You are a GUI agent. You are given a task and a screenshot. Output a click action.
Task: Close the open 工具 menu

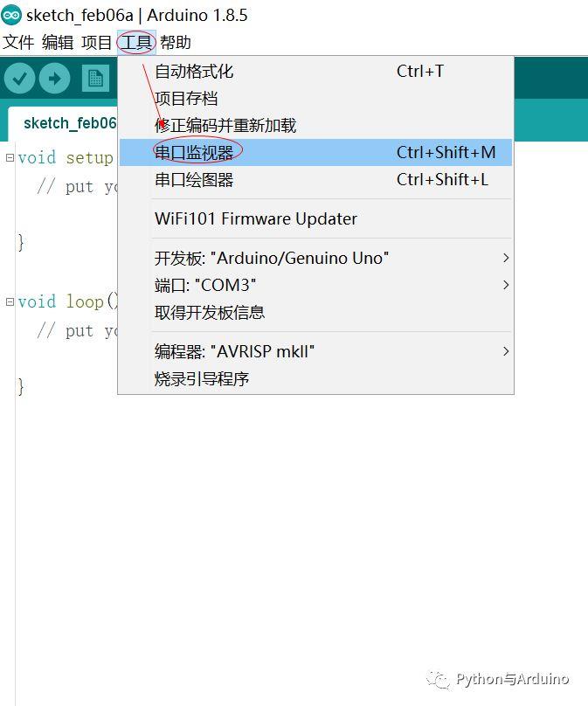[136, 42]
